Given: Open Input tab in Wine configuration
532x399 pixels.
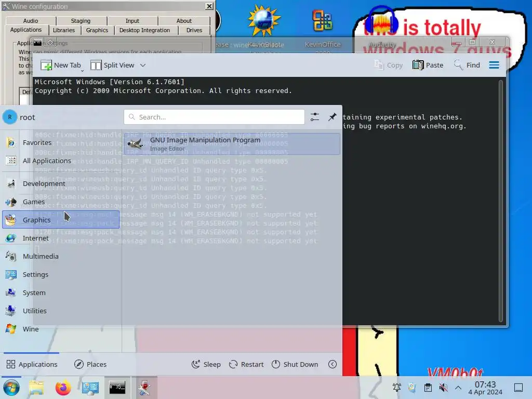Looking at the screenshot, I should point(132,21).
